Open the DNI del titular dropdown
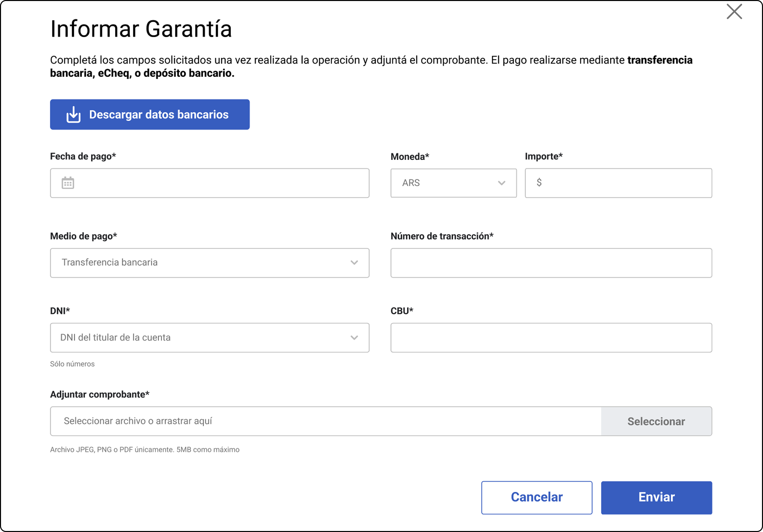The width and height of the screenshot is (763, 532). coord(201,338)
